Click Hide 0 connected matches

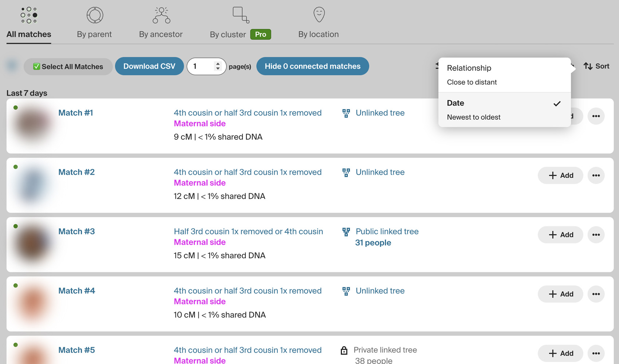tap(312, 66)
